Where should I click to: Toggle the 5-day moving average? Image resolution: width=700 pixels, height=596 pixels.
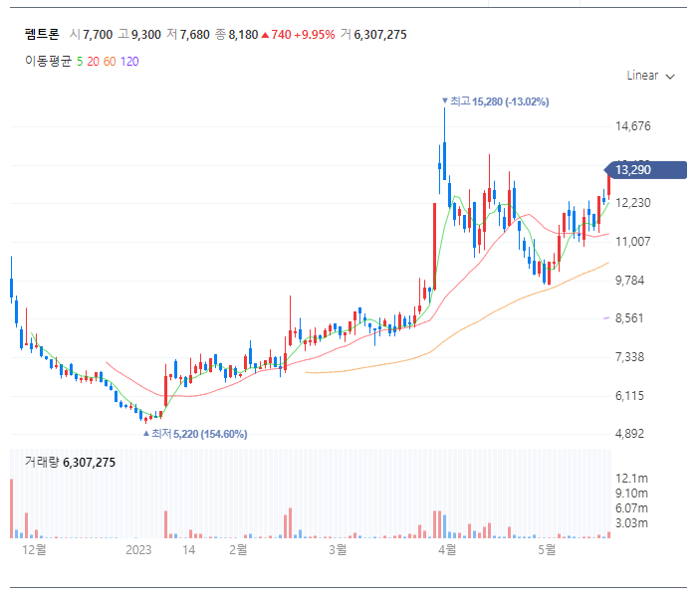80,62
